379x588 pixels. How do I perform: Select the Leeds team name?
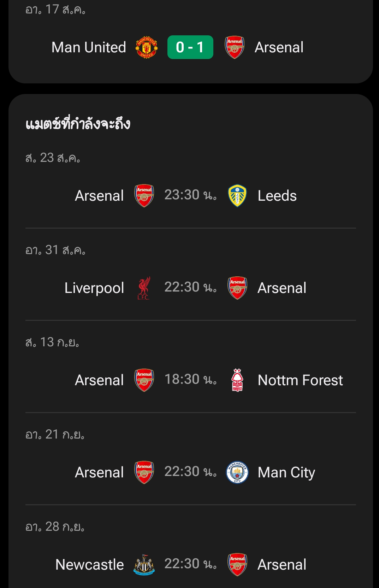277,196
